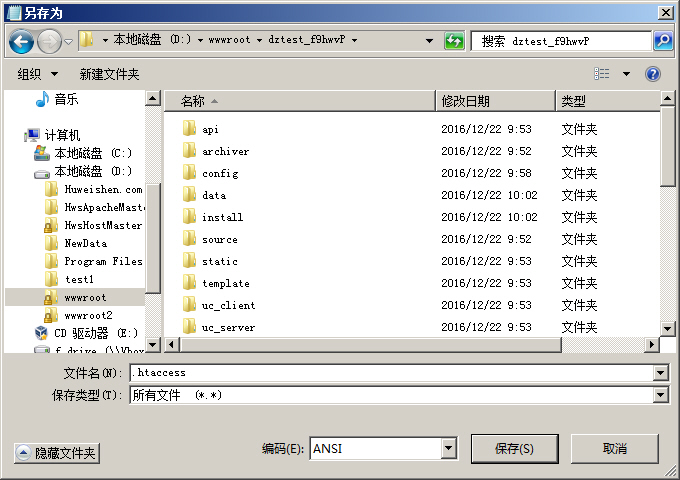Select the install folder icon
Screen dimensions: 680x480
pos(189,217)
